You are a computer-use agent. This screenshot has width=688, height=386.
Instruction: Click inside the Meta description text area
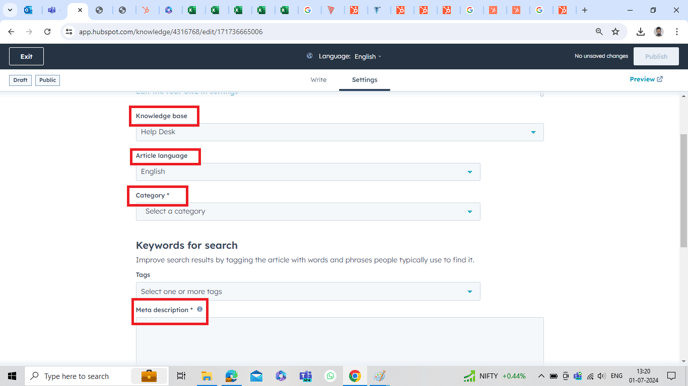tap(340, 341)
